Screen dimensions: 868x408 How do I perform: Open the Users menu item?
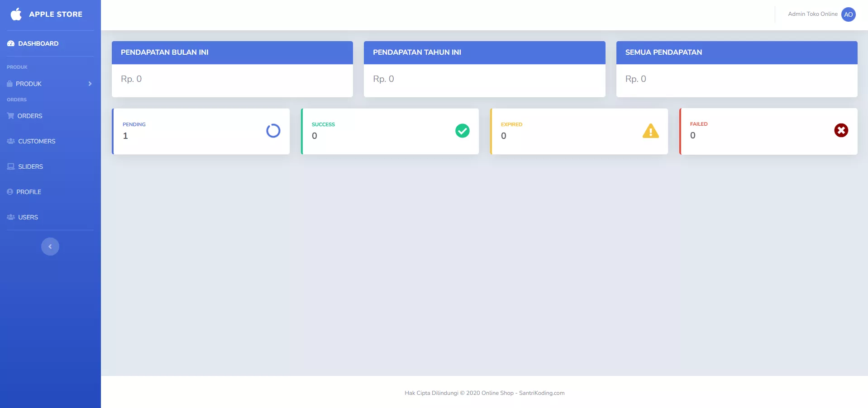pyautogui.click(x=50, y=217)
